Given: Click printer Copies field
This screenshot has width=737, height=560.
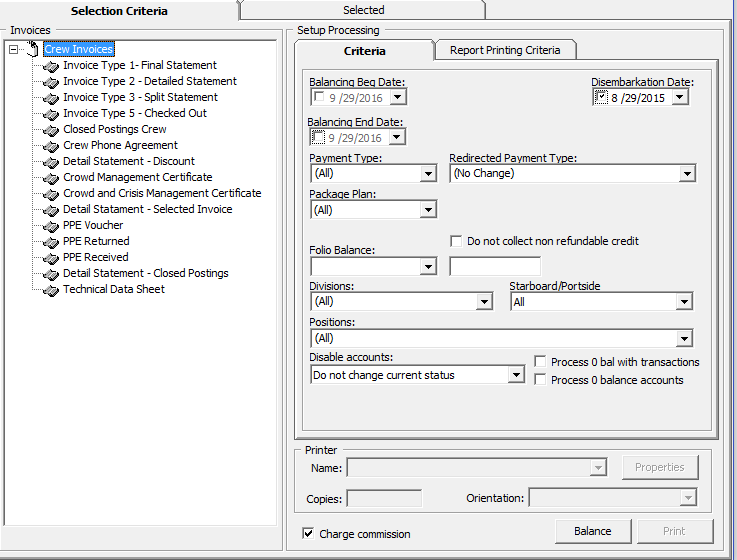Looking at the screenshot, I should click(384, 498).
